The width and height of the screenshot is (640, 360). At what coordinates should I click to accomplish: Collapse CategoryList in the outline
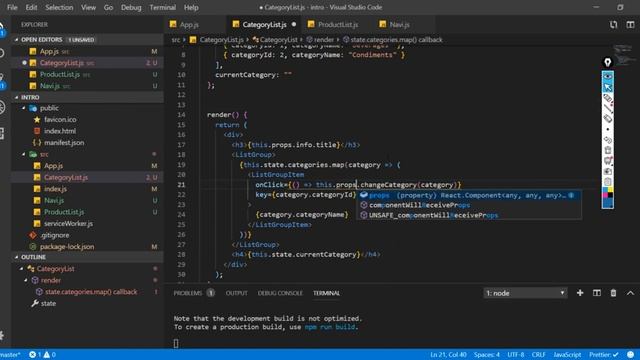[x=21, y=269]
